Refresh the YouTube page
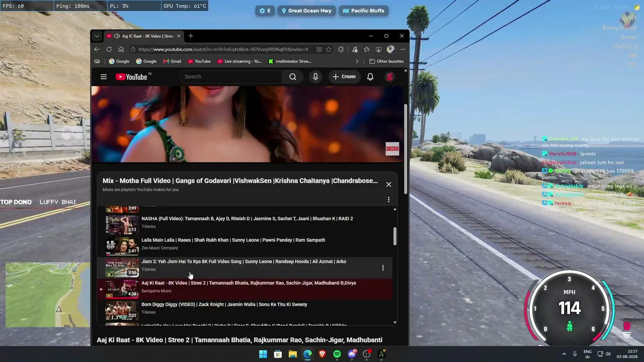Screen dimensions: 644x362 (109, 49)
